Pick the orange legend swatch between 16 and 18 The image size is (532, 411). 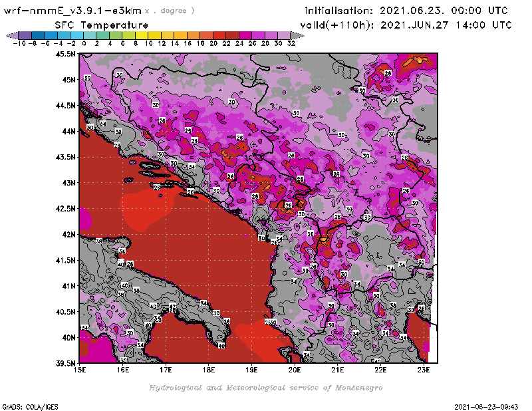coord(194,35)
